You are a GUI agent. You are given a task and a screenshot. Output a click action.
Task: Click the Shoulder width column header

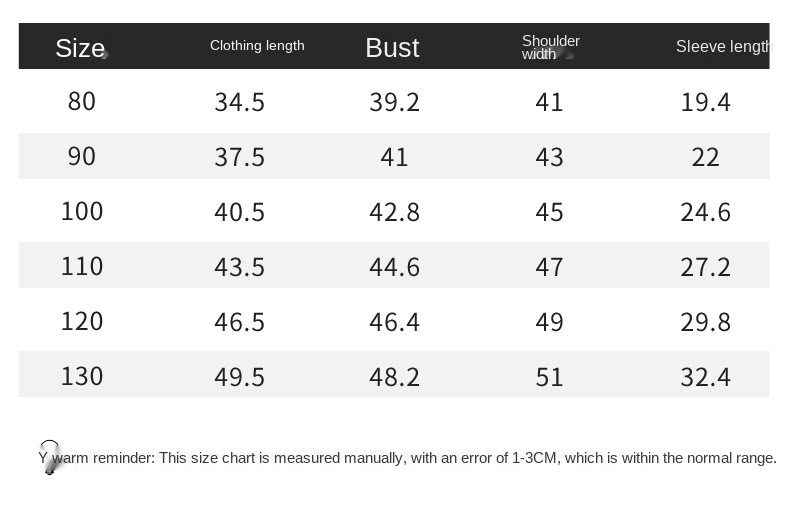[550, 47]
